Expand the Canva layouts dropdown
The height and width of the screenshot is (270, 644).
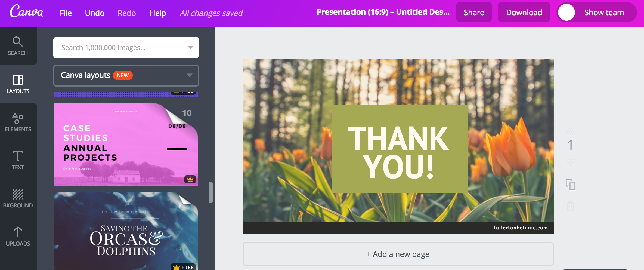tap(190, 76)
